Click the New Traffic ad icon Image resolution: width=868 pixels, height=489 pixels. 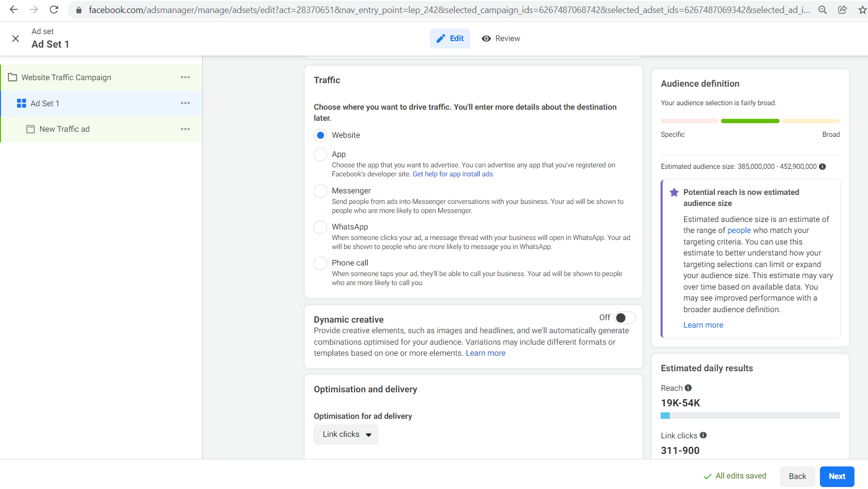click(x=31, y=129)
